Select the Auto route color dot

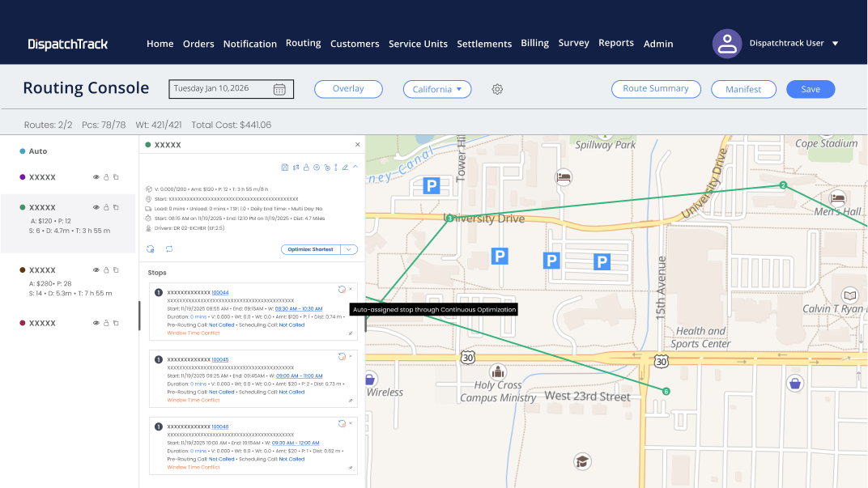tap(22, 151)
